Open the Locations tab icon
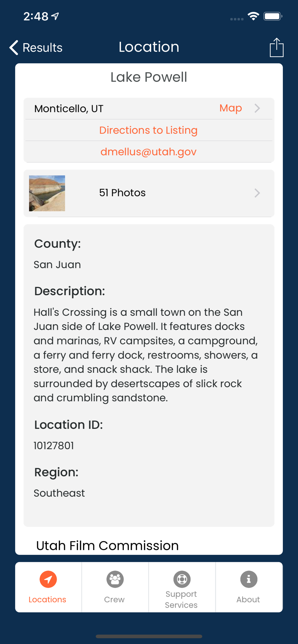The width and height of the screenshot is (298, 644). (48, 579)
